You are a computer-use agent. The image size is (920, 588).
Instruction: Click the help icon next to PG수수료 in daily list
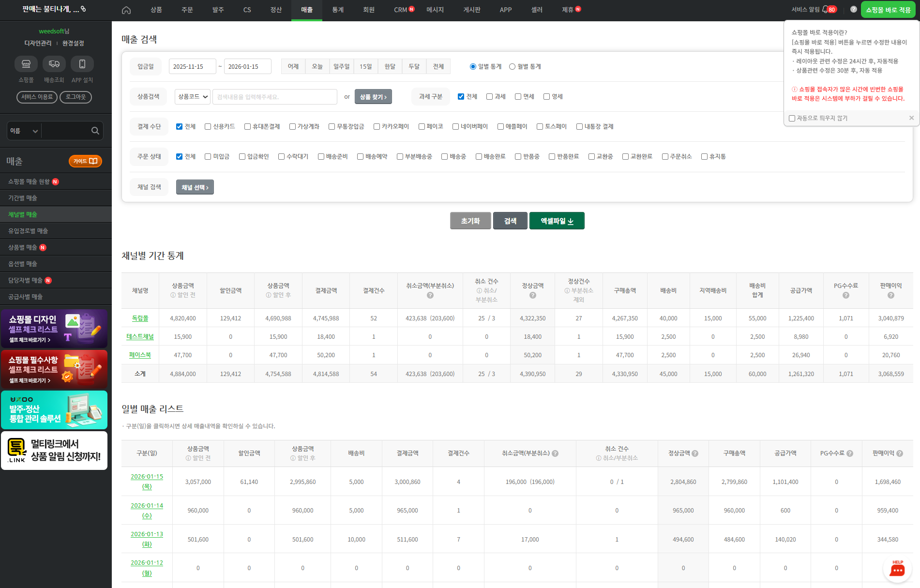point(850,453)
